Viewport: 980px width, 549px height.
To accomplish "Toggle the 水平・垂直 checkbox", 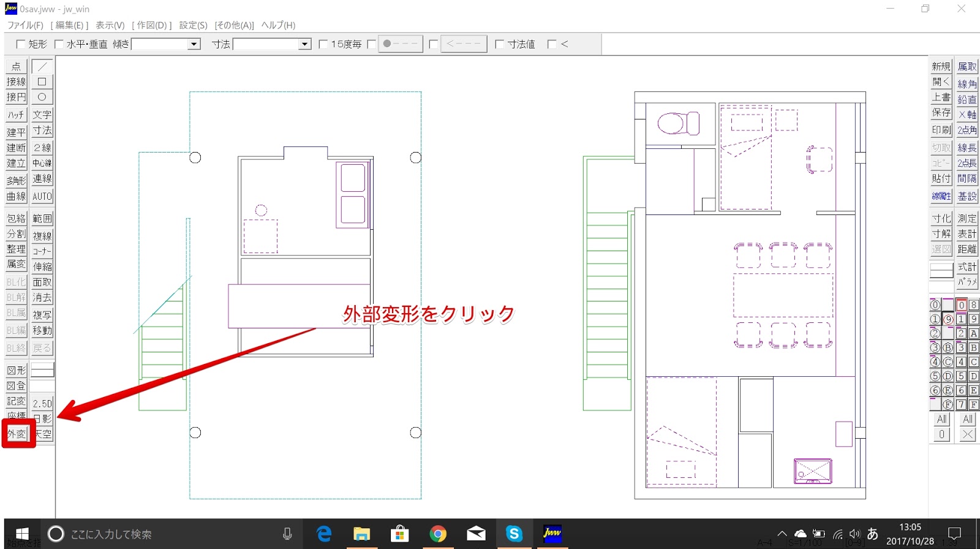I will (59, 44).
